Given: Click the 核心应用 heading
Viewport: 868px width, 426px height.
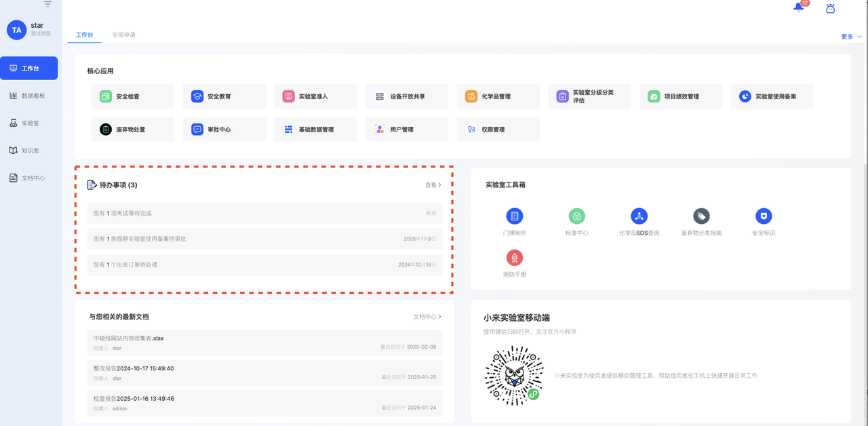Looking at the screenshot, I should coord(100,71).
